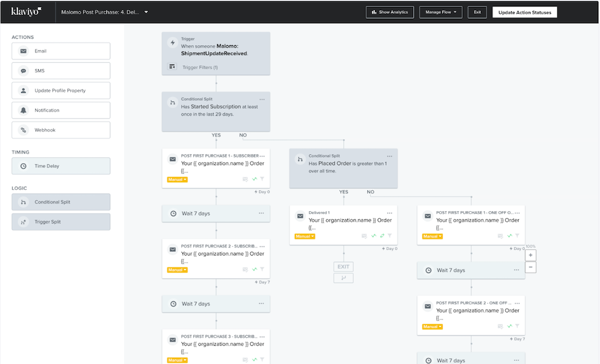Open Trigger Filters (1)

coord(200,67)
